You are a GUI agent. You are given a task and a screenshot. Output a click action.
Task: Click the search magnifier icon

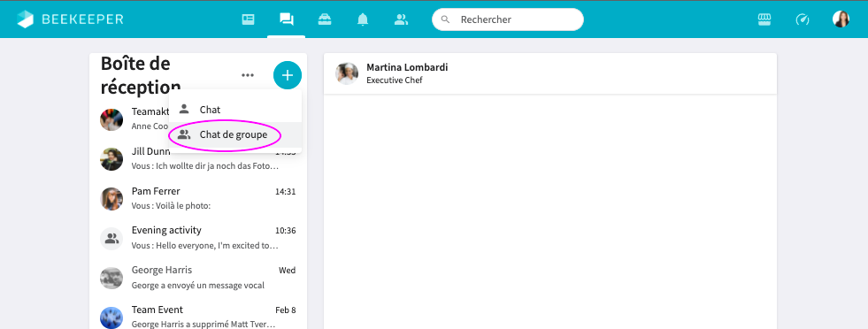445,19
